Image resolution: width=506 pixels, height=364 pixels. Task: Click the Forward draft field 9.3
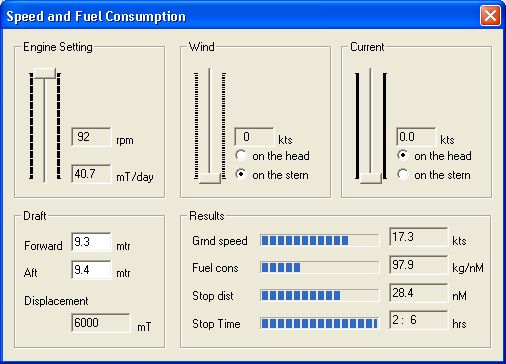point(91,242)
